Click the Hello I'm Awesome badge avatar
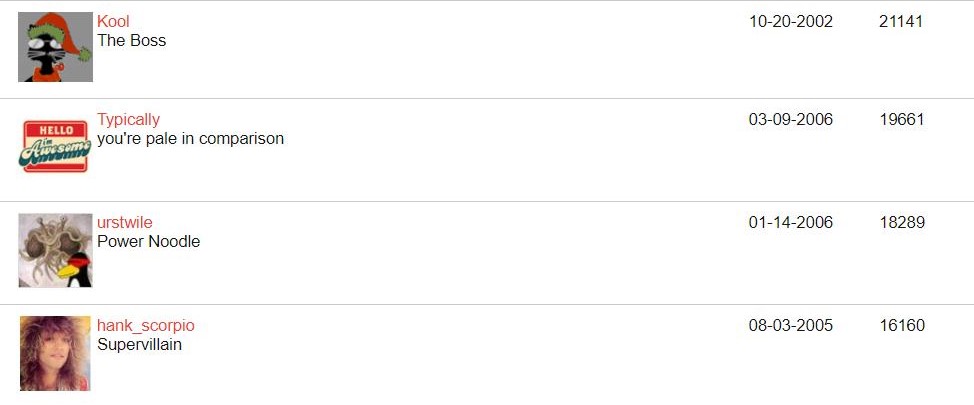Viewport: 974px width, 405px height. tap(55, 146)
